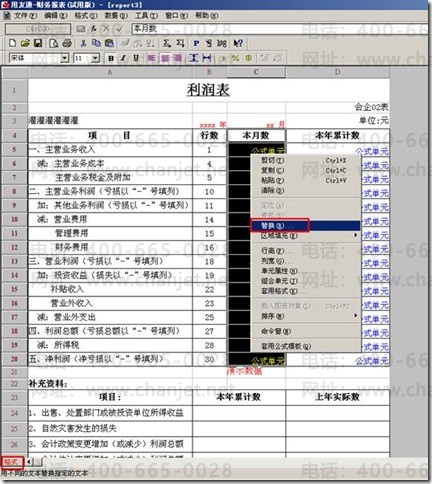Image resolution: width=432 pixels, height=484 pixels.
Task: Click the Open folder icon
Action: pyautogui.click(x=25, y=43)
